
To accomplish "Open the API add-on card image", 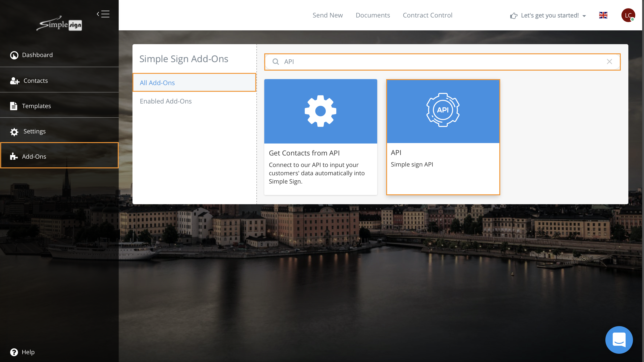I will tap(443, 111).
